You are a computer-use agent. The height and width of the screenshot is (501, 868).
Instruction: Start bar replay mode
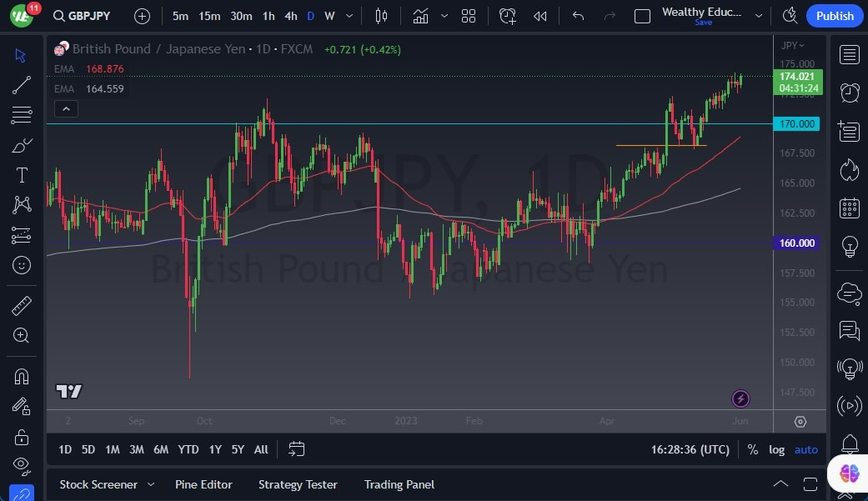tap(539, 15)
